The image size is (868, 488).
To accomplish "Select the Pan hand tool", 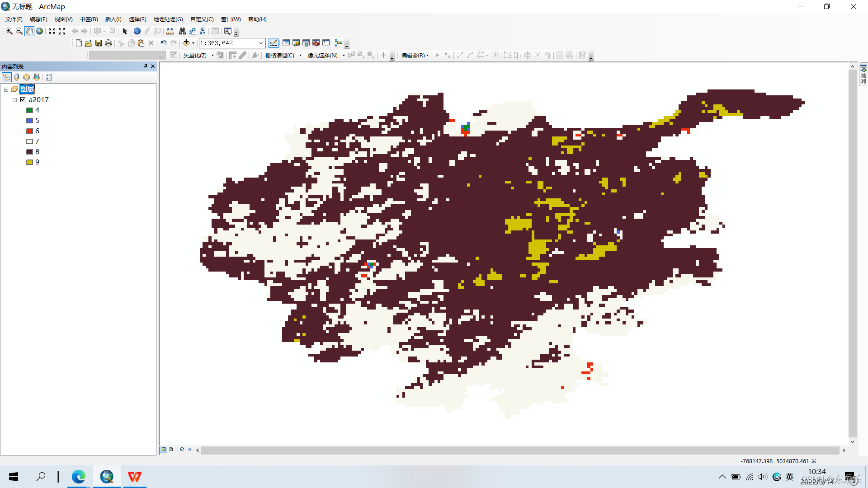I will coord(29,31).
